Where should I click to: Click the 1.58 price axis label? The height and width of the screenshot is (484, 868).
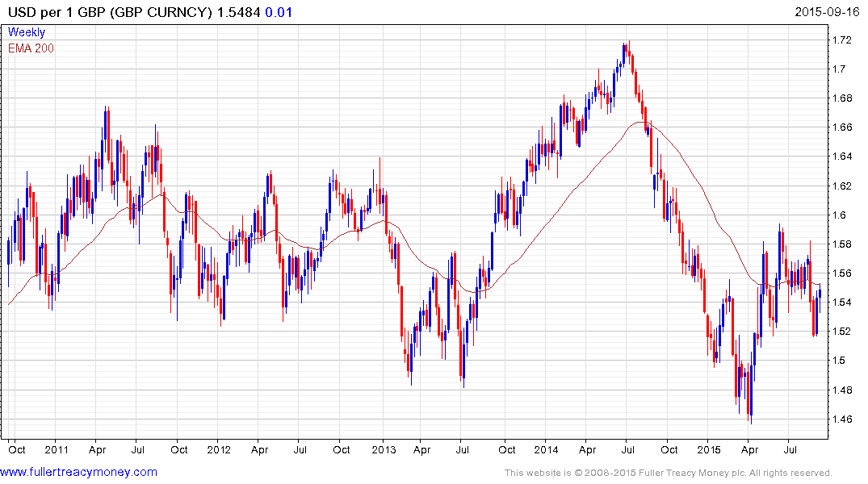(842, 244)
